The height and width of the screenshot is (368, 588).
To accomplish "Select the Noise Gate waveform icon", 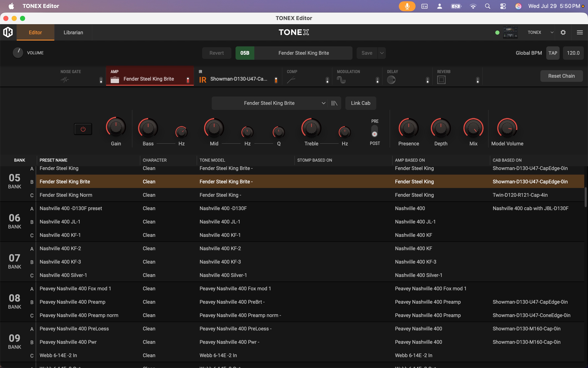I will click(65, 80).
